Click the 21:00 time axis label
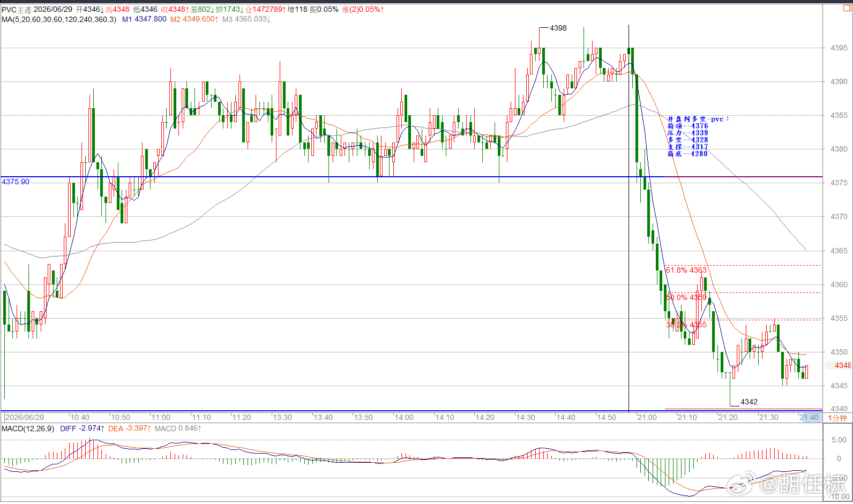The width and height of the screenshot is (853, 504). [x=647, y=417]
